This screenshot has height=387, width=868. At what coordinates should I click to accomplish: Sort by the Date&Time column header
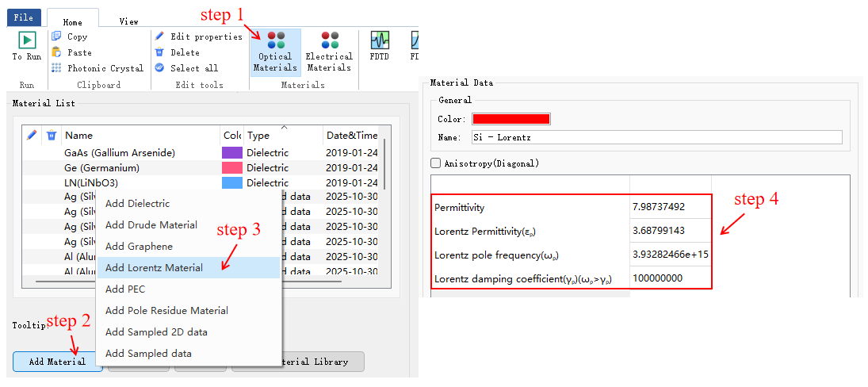click(351, 135)
